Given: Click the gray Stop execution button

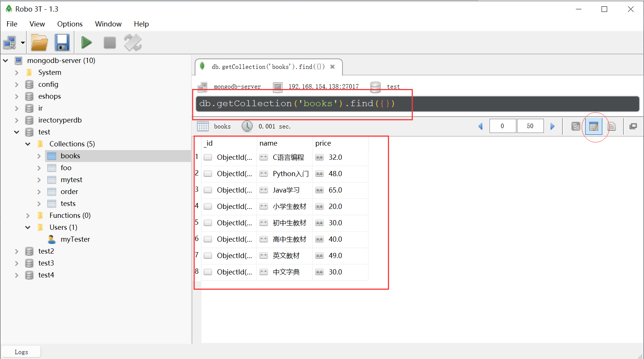Looking at the screenshot, I should [110, 42].
